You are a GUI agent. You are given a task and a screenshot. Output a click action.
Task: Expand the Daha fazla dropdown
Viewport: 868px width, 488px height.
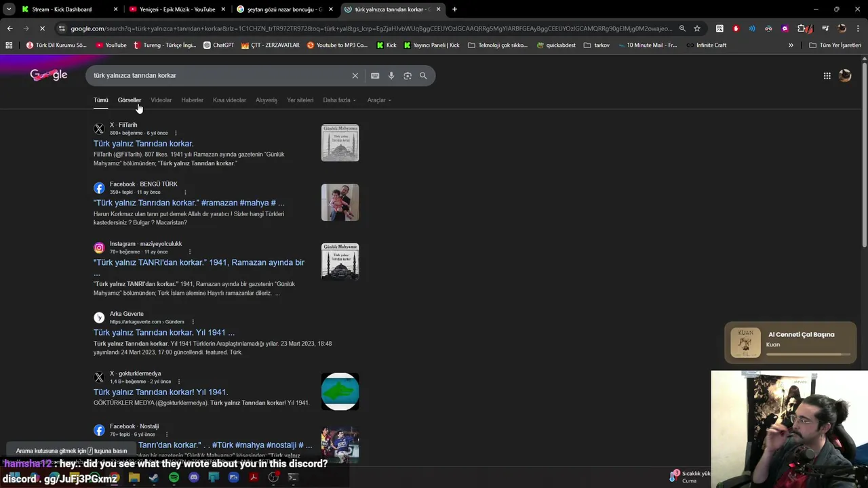(x=339, y=100)
